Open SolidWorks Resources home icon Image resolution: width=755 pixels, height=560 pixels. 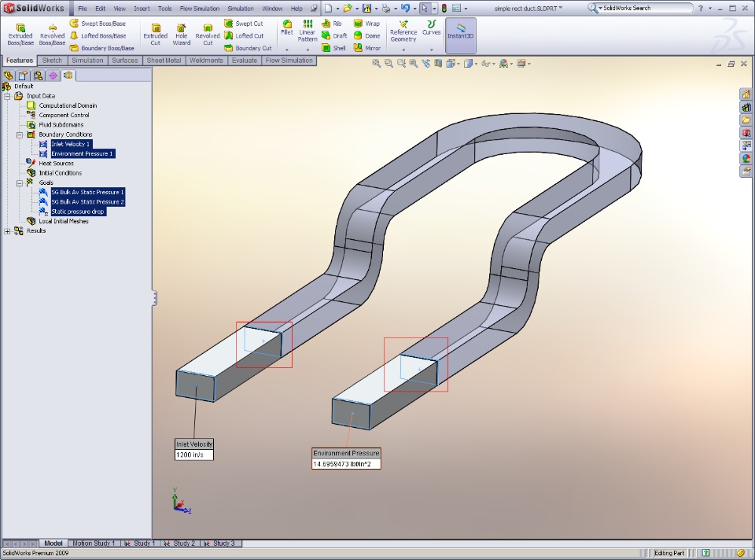tap(746, 94)
